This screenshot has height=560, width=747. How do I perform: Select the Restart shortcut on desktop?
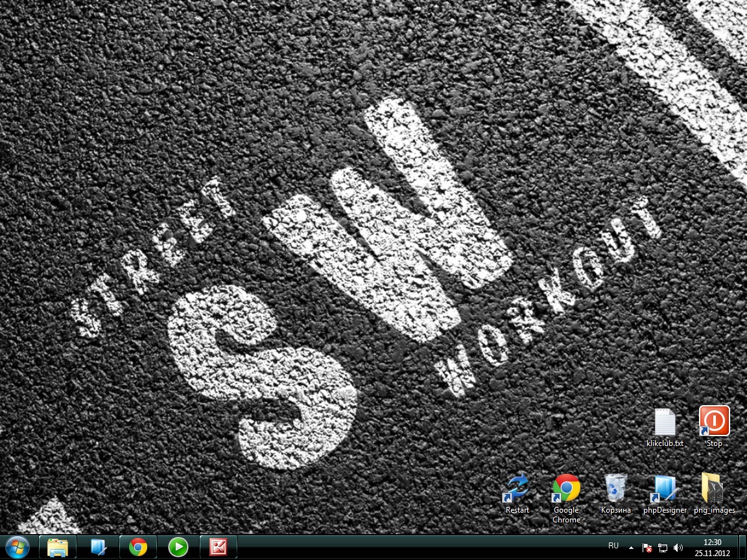point(517,489)
